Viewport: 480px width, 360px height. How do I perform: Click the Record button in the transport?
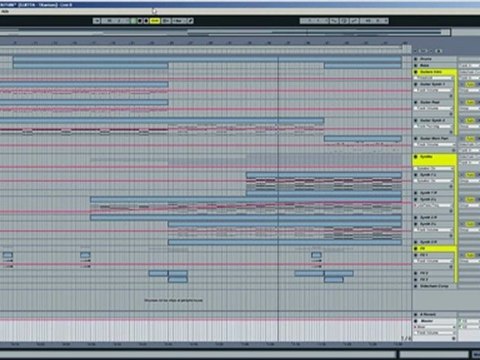[146, 21]
